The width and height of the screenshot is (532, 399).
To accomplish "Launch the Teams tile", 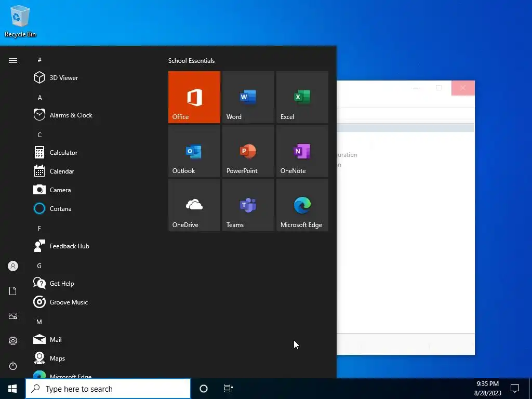I will (x=248, y=205).
